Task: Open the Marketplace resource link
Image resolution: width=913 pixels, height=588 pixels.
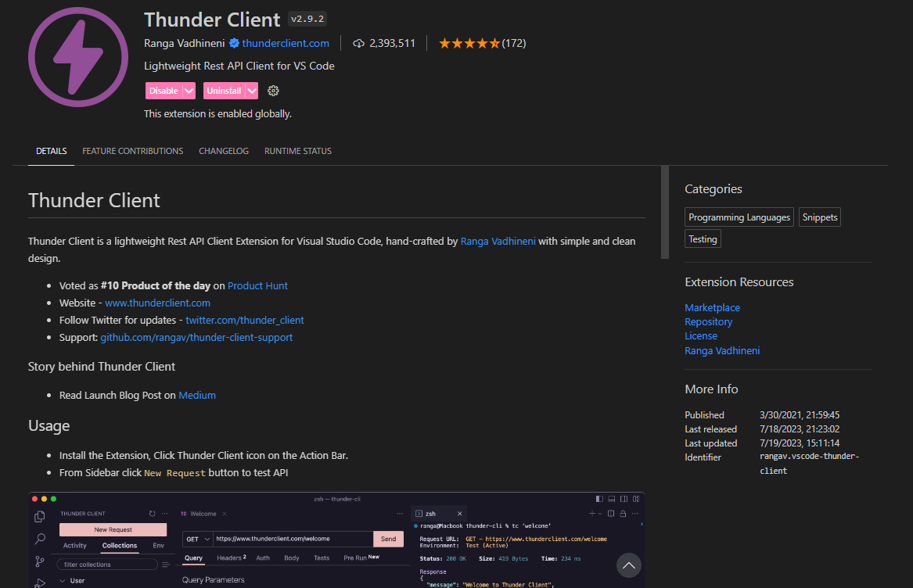Action: tap(712, 307)
